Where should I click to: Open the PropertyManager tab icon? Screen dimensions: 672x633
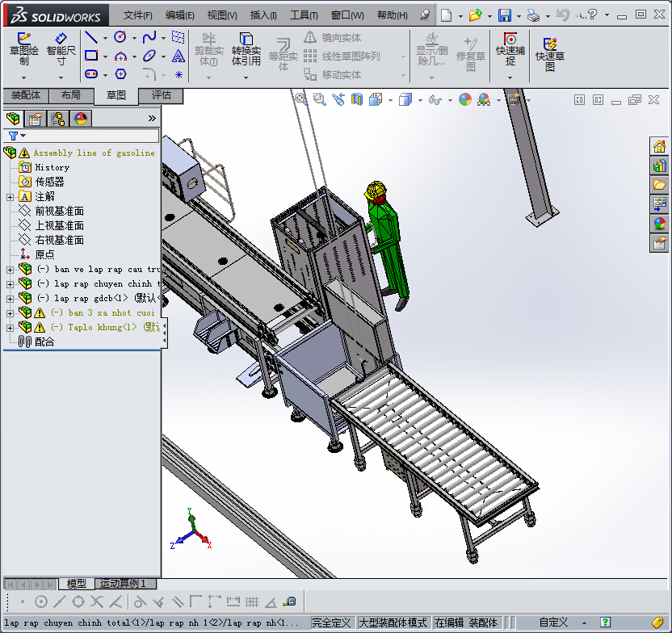35,119
